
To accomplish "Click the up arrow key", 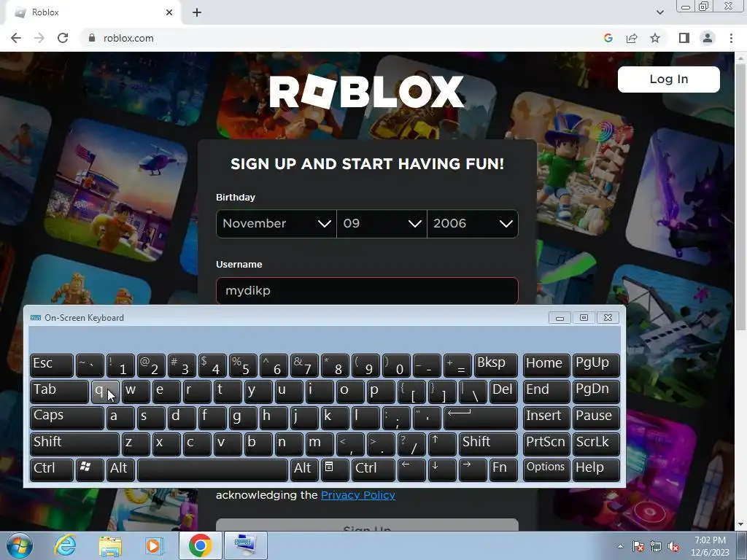I will tap(442, 443).
